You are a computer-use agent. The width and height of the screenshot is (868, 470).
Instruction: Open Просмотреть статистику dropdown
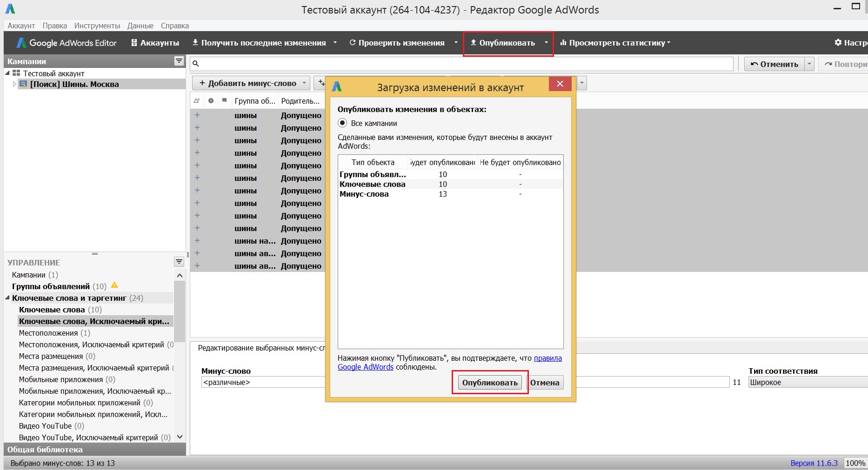point(615,43)
